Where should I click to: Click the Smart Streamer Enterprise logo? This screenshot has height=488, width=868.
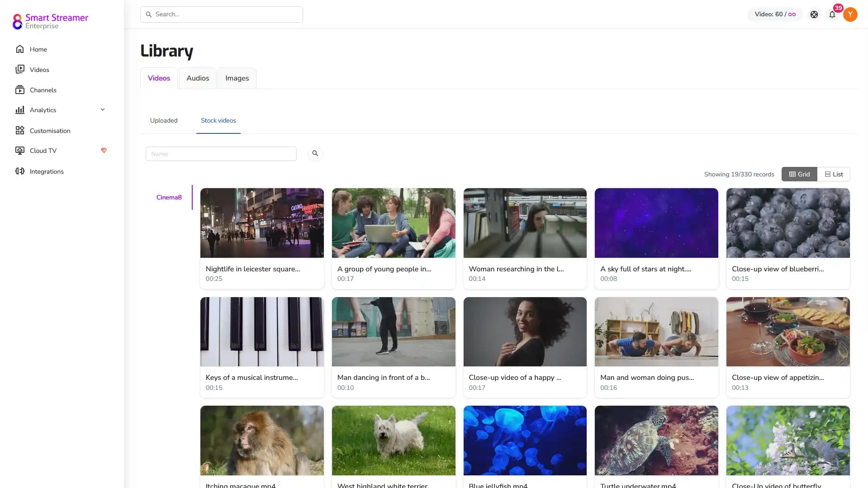pos(50,20)
